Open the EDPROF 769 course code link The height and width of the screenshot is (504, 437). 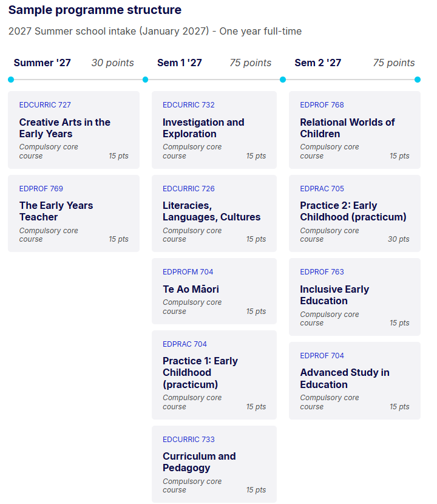point(41,189)
